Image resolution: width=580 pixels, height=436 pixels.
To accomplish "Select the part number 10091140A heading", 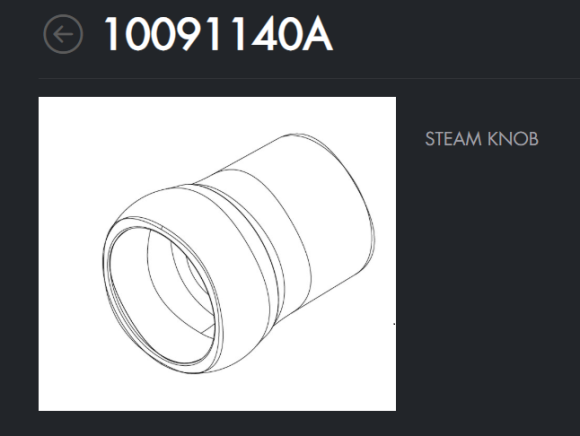I will 219,34.
